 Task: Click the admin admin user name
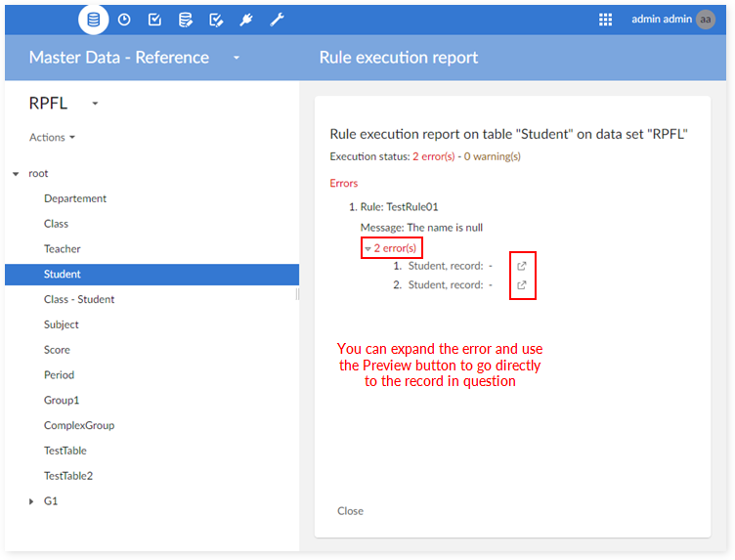click(662, 20)
